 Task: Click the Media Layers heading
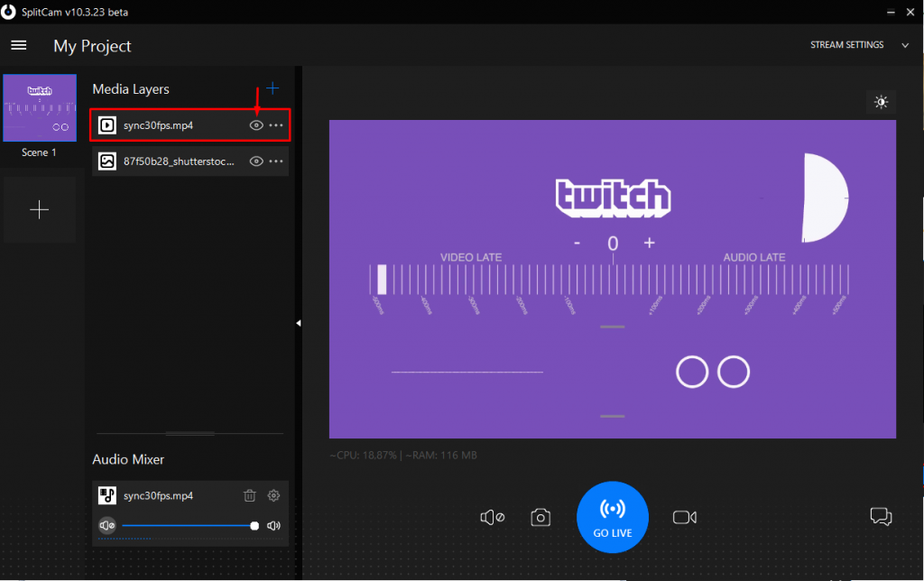[131, 89]
